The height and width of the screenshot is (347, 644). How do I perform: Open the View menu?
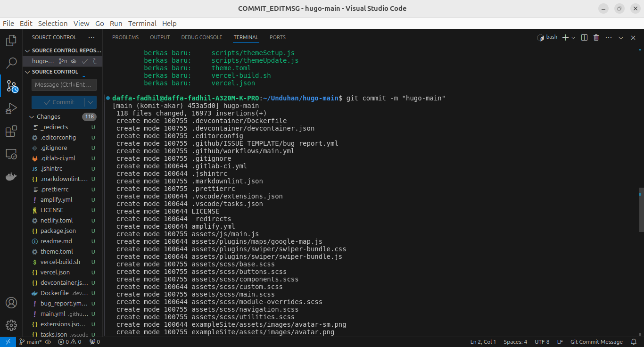click(x=81, y=23)
